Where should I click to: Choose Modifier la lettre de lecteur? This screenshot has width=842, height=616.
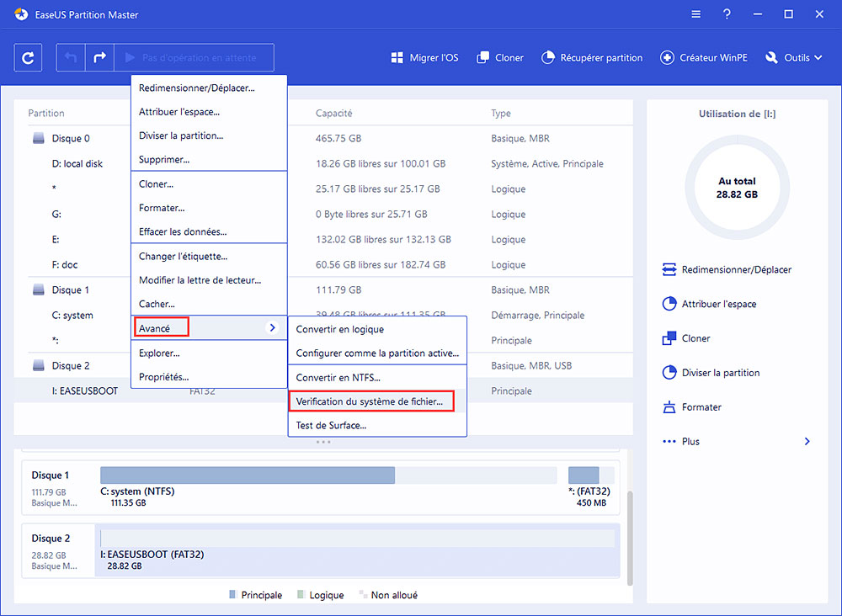[x=209, y=280]
